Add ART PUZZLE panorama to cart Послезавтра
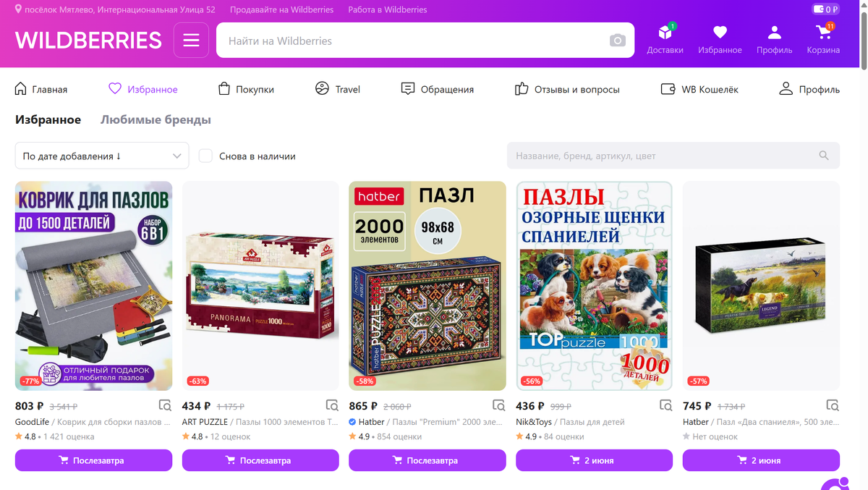This screenshot has height=490, width=868. point(260,460)
